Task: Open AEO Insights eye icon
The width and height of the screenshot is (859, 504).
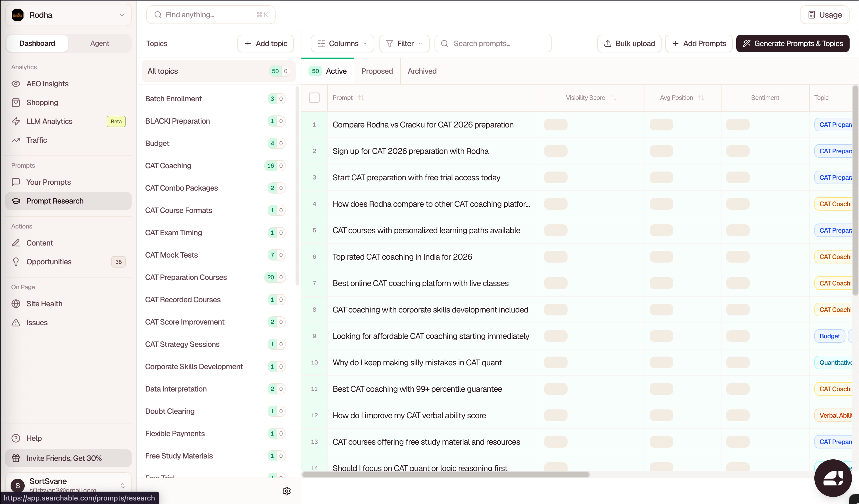Action: (x=16, y=84)
